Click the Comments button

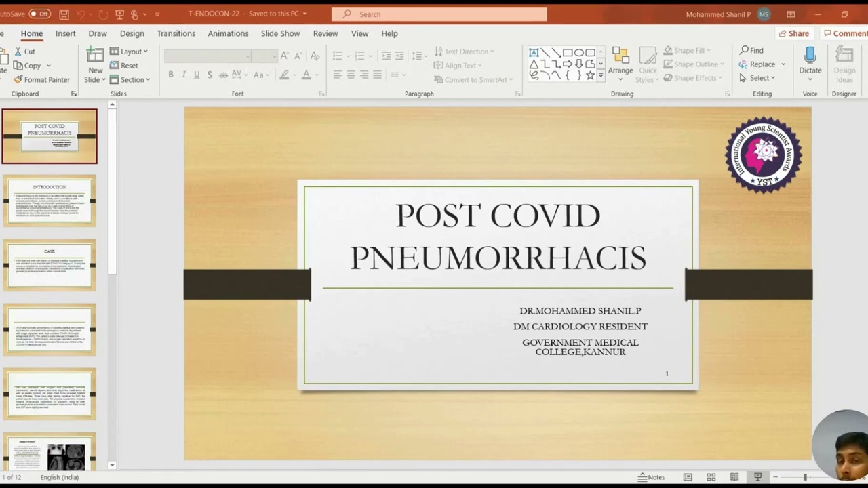tap(845, 33)
